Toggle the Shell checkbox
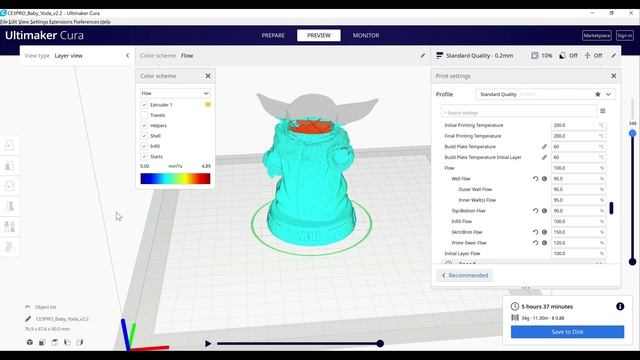This screenshot has height=360, width=640. click(144, 136)
